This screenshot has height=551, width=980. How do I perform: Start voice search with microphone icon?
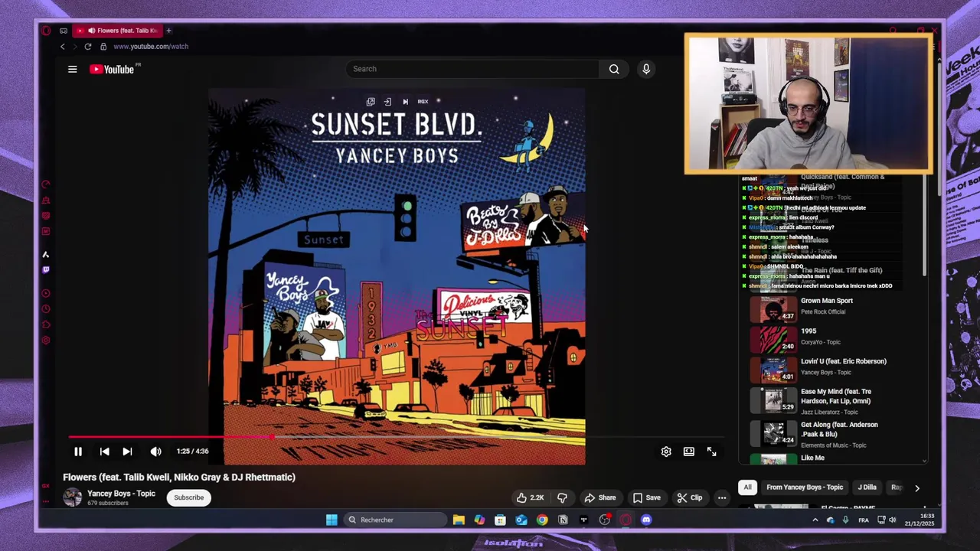646,69
